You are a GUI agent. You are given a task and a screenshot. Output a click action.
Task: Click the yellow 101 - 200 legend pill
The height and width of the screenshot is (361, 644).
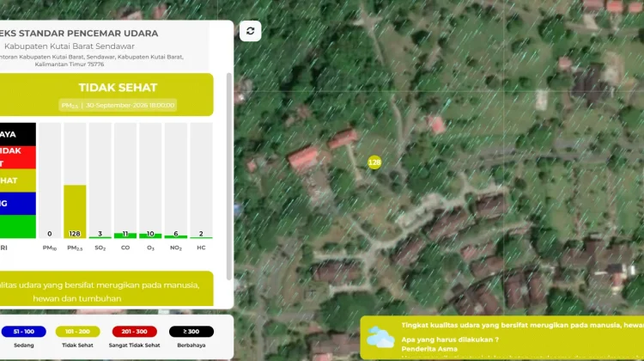point(77,332)
